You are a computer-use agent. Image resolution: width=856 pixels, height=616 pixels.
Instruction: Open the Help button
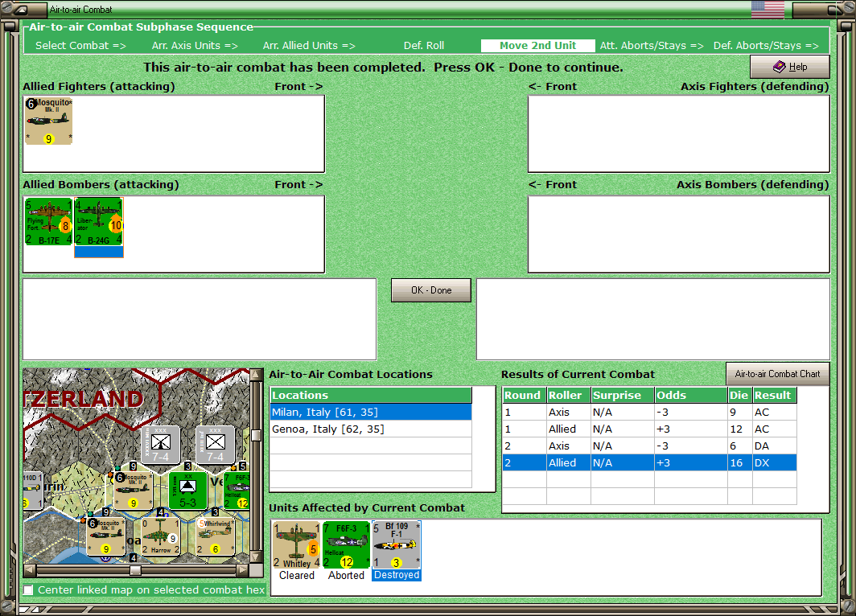[x=790, y=67]
